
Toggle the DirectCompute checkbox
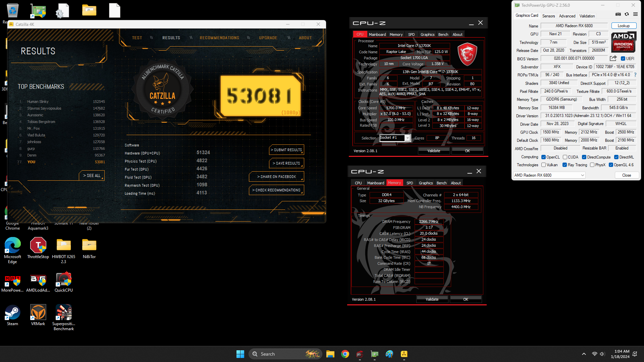coord(584,157)
